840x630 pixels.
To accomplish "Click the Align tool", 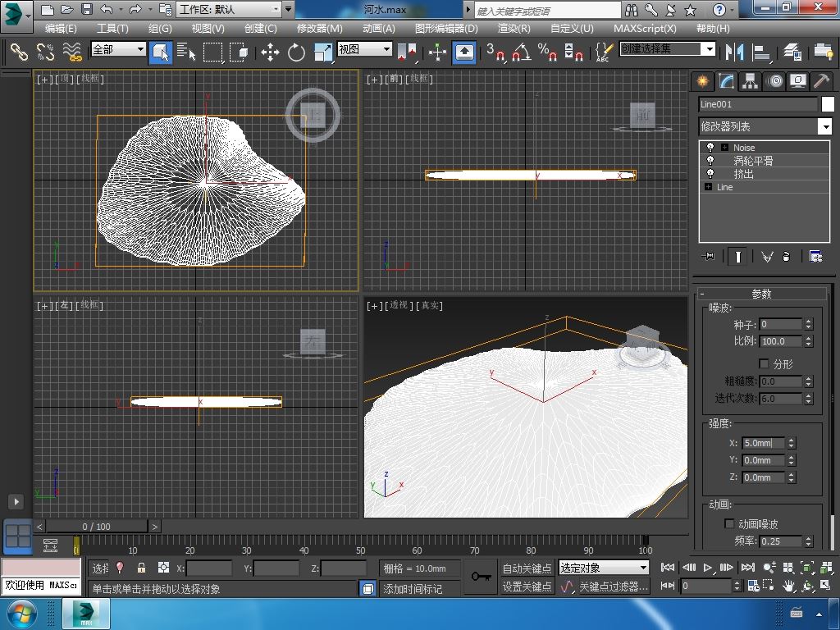I will tap(760, 52).
